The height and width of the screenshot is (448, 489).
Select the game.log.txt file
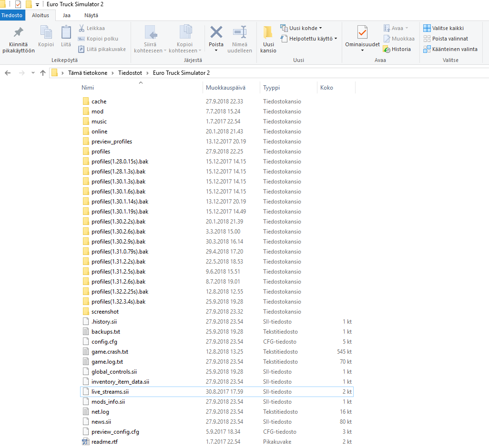217,362
